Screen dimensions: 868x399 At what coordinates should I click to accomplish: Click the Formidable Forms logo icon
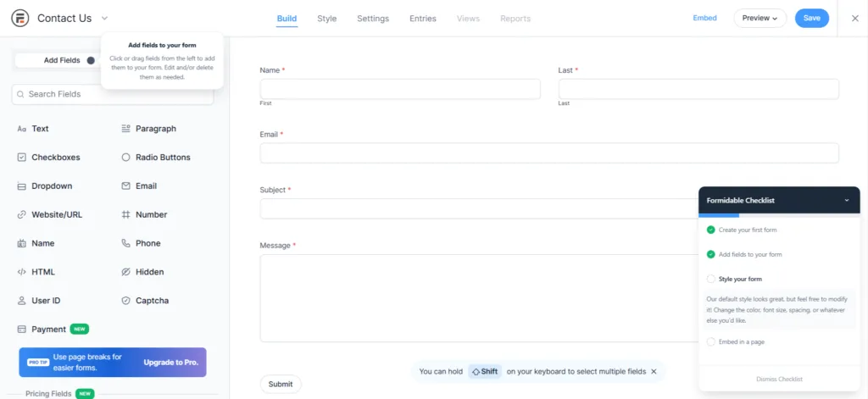click(x=20, y=19)
